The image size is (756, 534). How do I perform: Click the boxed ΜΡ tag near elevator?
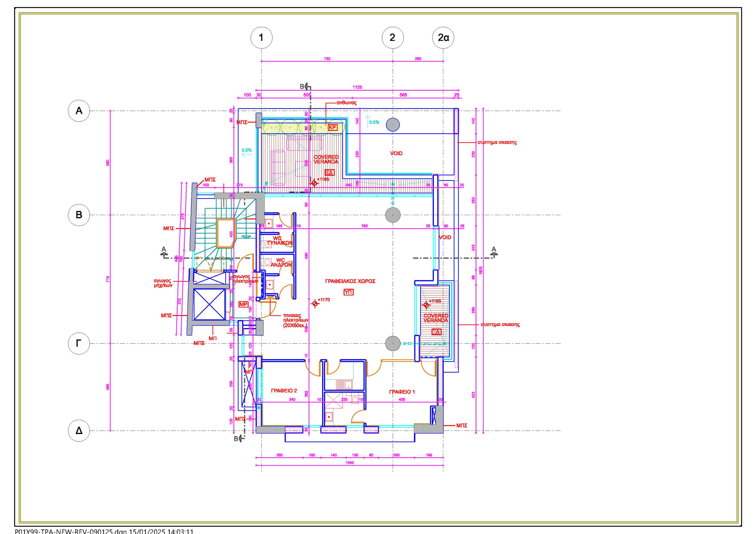tap(243, 304)
